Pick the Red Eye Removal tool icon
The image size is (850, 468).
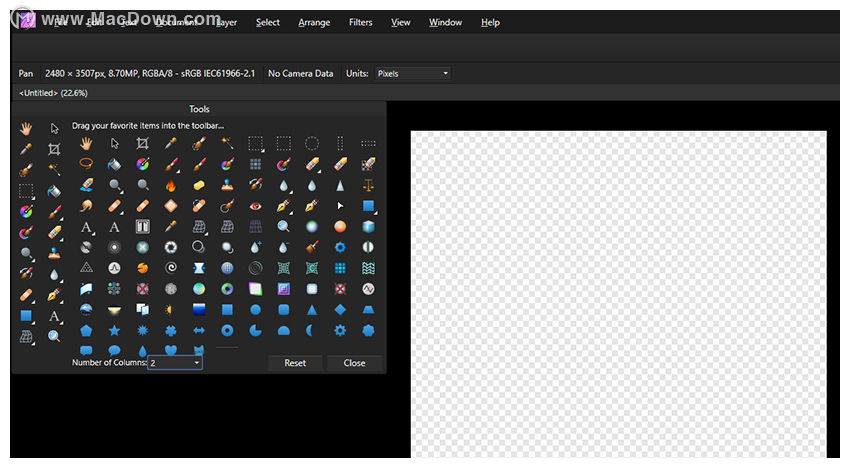click(x=255, y=206)
